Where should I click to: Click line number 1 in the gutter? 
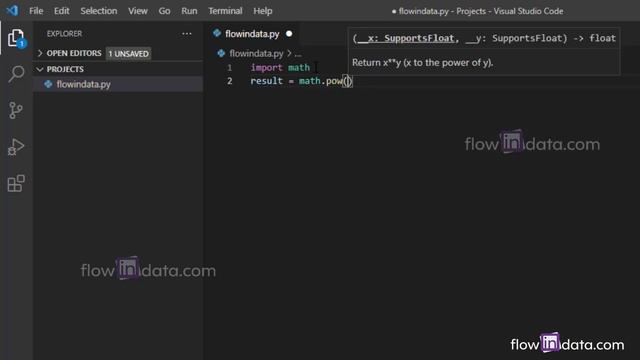(x=229, y=67)
